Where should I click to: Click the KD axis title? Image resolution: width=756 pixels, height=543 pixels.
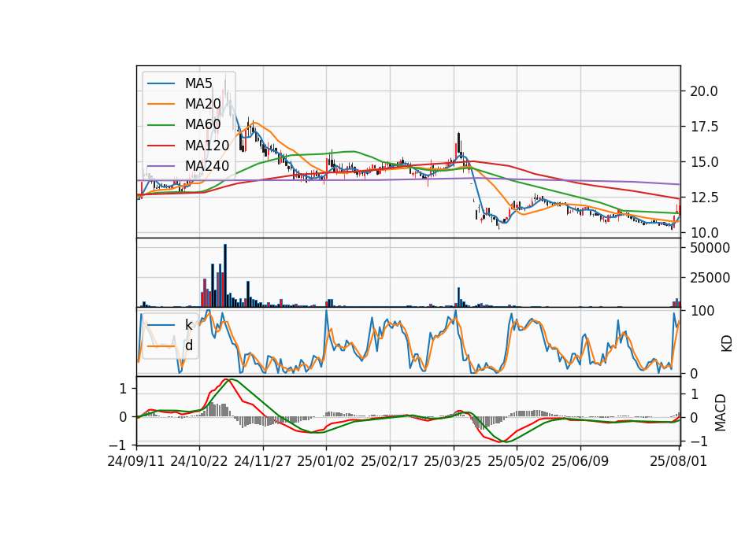[727, 344]
